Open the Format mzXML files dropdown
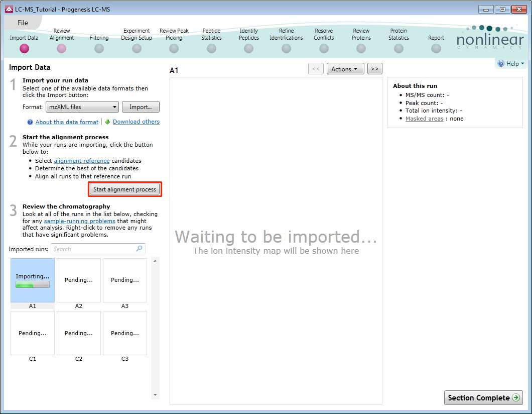Viewport: 532px width, 414px height. click(x=82, y=107)
